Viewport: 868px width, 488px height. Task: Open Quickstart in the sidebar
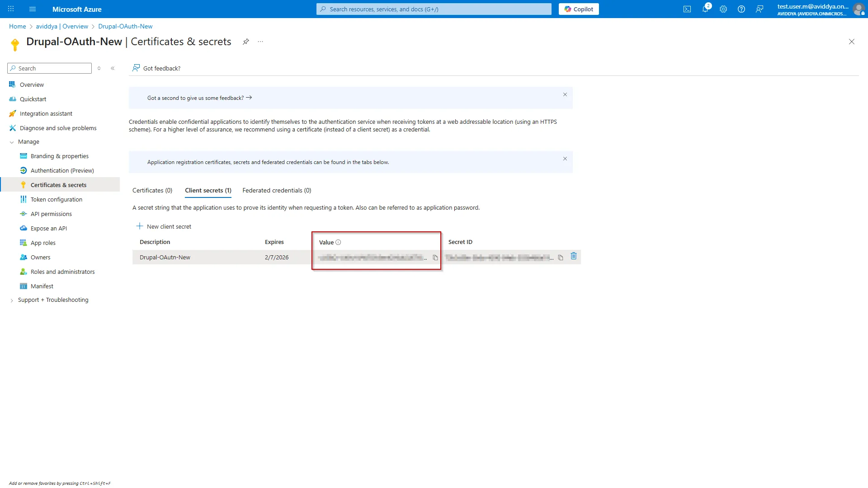point(33,99)
